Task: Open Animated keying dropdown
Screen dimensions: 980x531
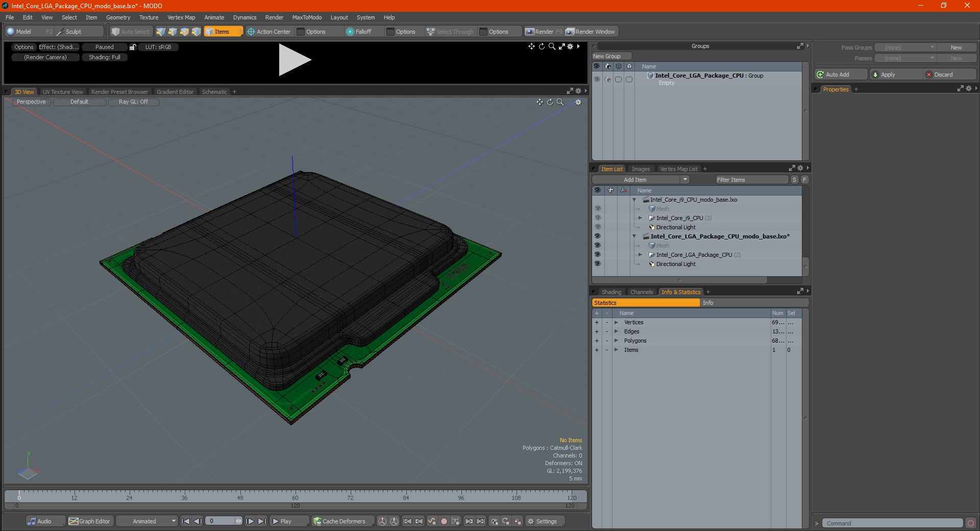Action: [146, 521]
